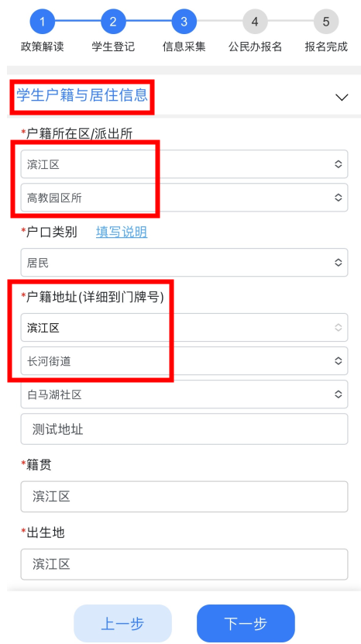Image resolution: width=361 pixels, height=644 pixels.
Task: Click the 学生户籍与居住信息 section header
Action: coord(82,95)
